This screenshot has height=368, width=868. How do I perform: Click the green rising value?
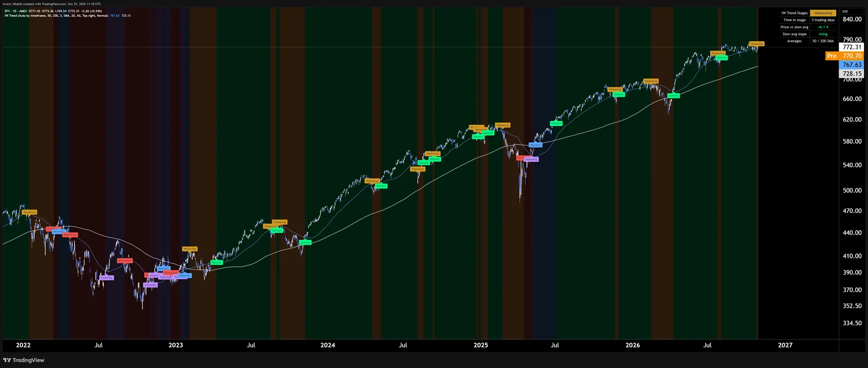[823, 34]
